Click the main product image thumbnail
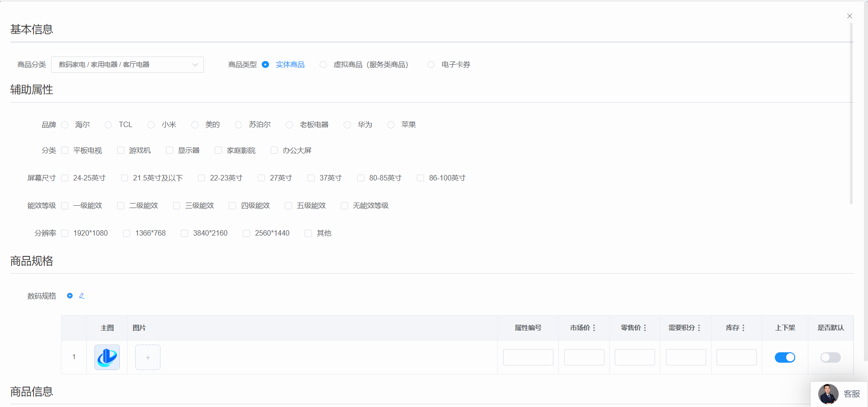The image size is (868, 407). pos(107,357)
